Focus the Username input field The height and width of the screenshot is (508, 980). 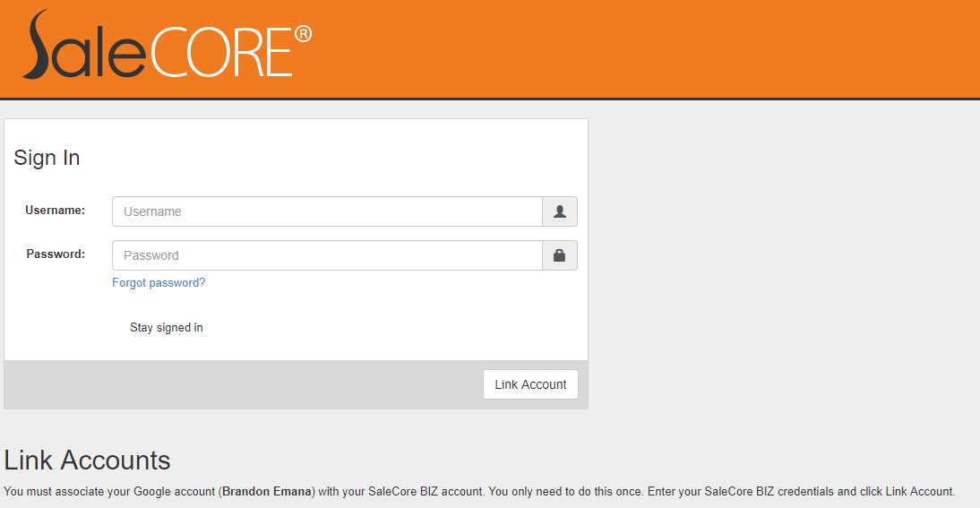click(x=327, y=211)
